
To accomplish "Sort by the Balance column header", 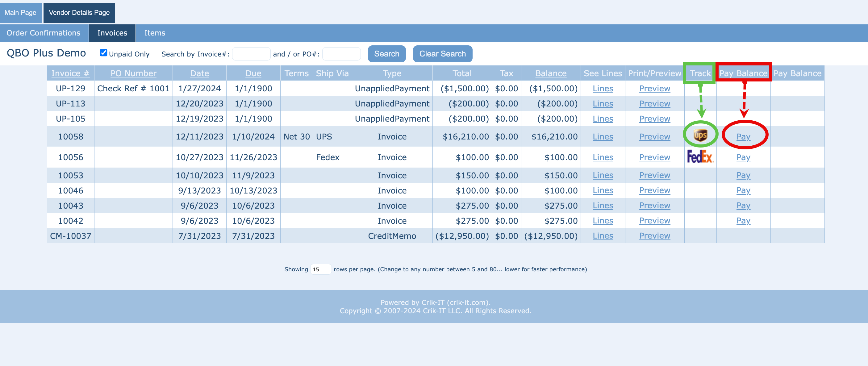I will click(551, 73).
